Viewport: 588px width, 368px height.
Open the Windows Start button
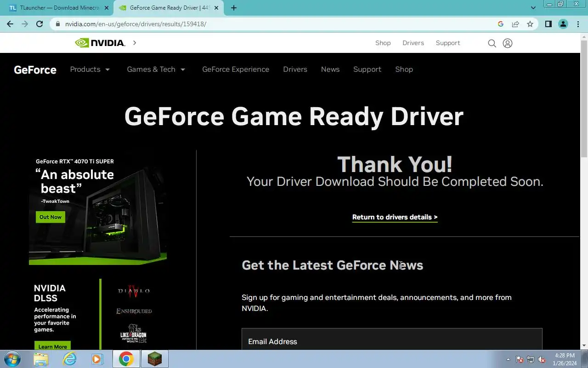(12, 359)
